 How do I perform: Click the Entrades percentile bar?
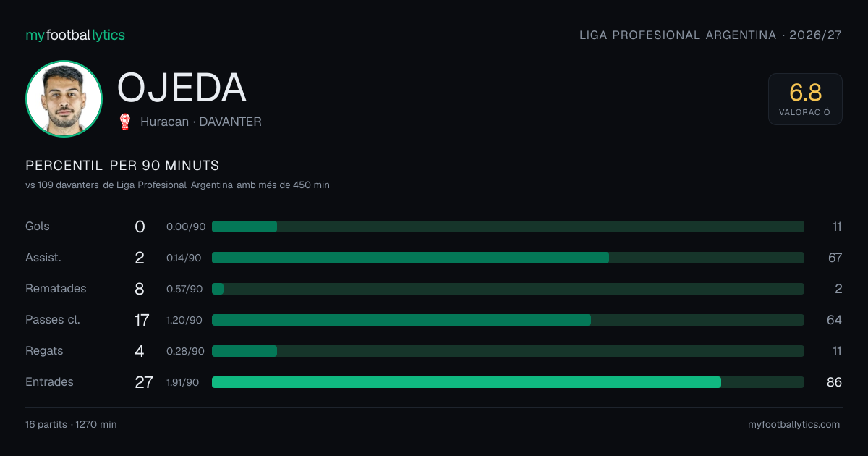(x=508, y=382)
